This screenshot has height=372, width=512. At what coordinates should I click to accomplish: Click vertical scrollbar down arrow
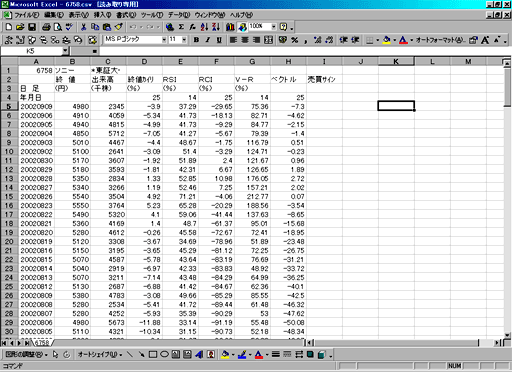[x=507, y=335]
